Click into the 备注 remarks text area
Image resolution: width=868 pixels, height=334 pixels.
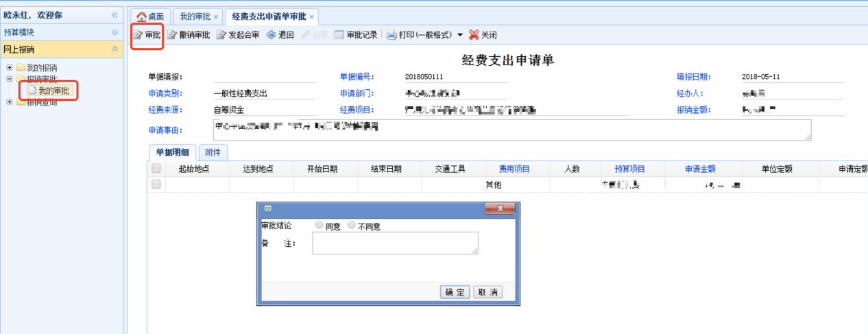(x=395, y=243)
